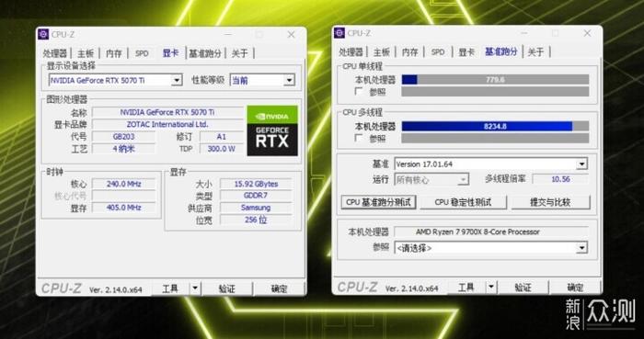Viewport: 644px width, 339px height.
Task: Run the CPU 稳定性测试 button
Action: pyautogui.click(x=464, y=202)
